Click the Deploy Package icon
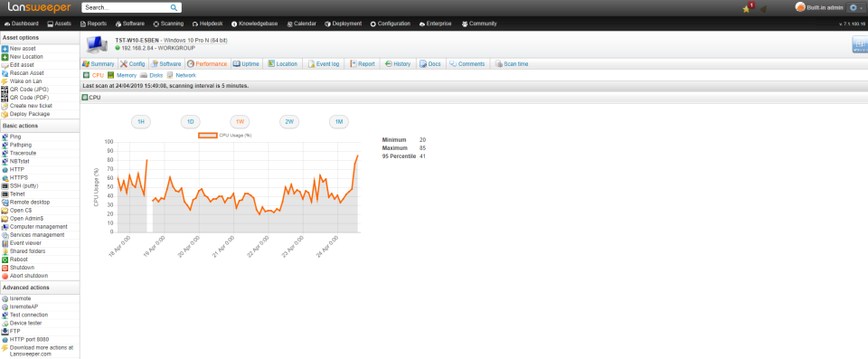 tap(5, 114)
